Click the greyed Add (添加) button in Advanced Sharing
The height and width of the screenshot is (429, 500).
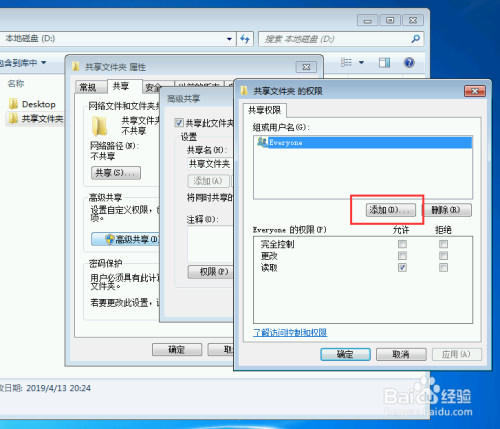tap(208, 181)
